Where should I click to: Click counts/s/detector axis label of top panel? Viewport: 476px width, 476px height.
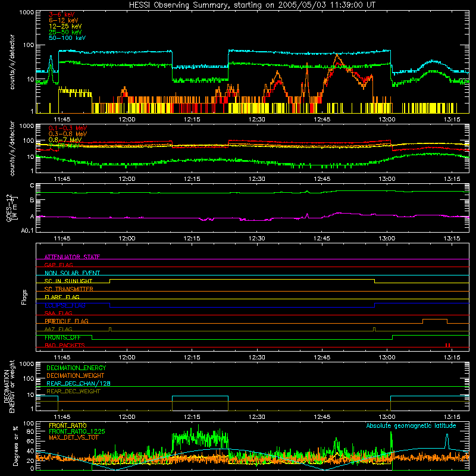(12, 62)
